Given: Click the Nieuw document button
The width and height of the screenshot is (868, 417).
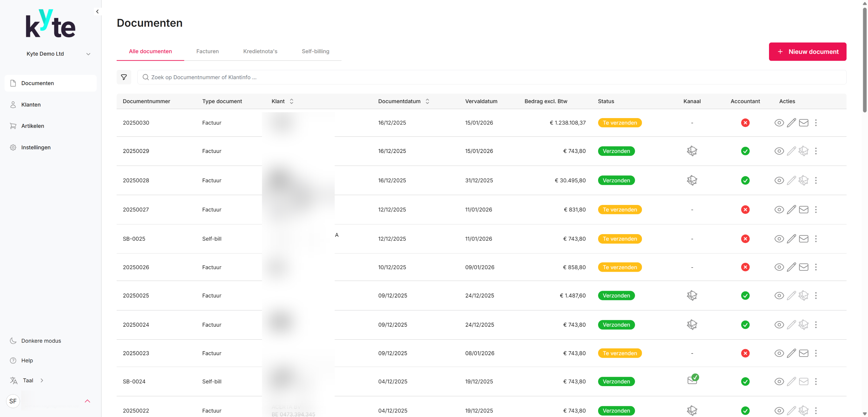Looking at the screenshot, I should point(807,52).
